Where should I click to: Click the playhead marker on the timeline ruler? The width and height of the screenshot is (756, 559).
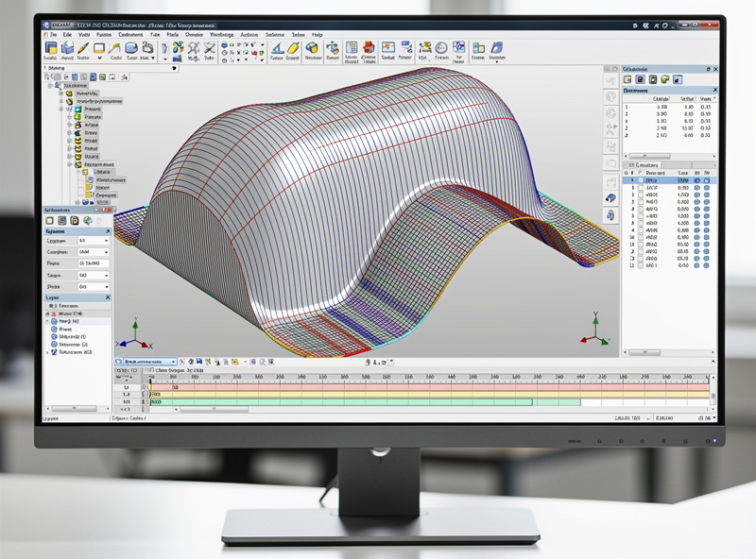[150, 381]
